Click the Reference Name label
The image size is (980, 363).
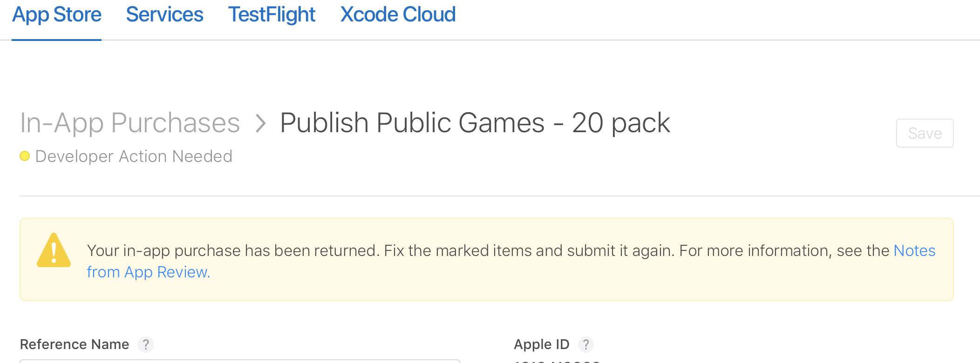[75, 344]
